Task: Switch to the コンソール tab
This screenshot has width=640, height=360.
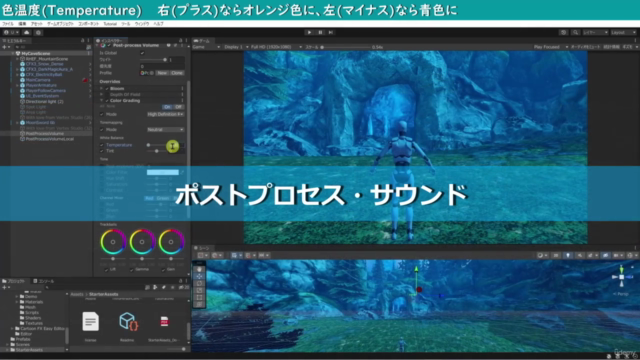Action: (44, 281)
